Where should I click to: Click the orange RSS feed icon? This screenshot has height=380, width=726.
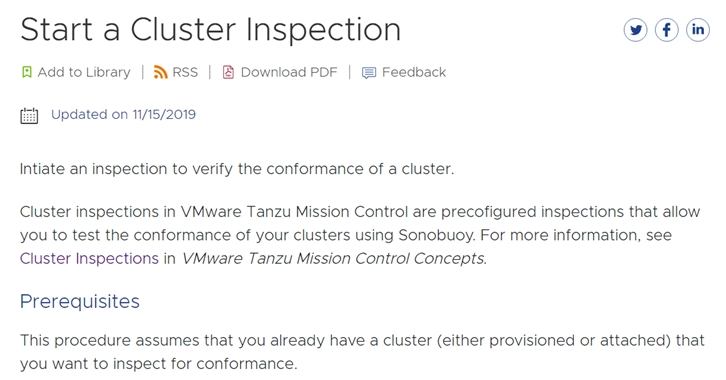[160, 72]
